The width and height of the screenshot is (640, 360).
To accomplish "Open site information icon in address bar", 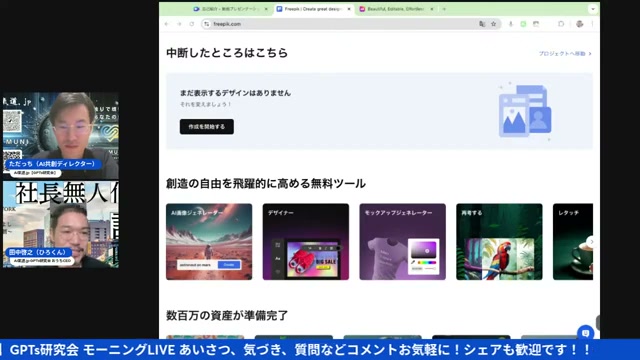I will click(207, 24).
